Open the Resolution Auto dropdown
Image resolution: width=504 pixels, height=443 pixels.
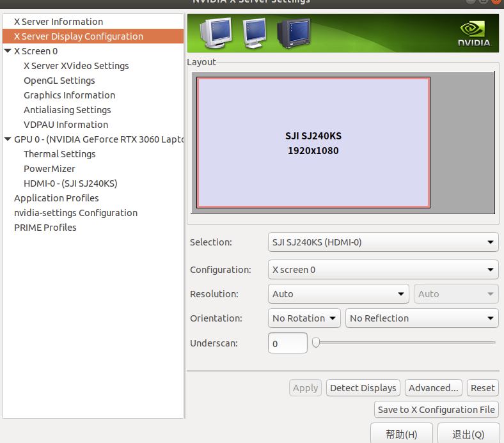pos(338,294)
